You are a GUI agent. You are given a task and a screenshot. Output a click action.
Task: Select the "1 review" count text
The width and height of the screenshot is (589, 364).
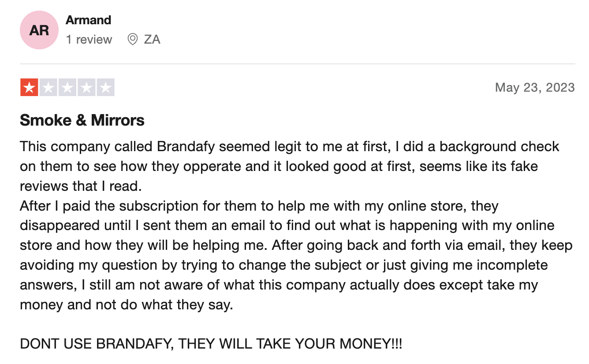point(89,40)
